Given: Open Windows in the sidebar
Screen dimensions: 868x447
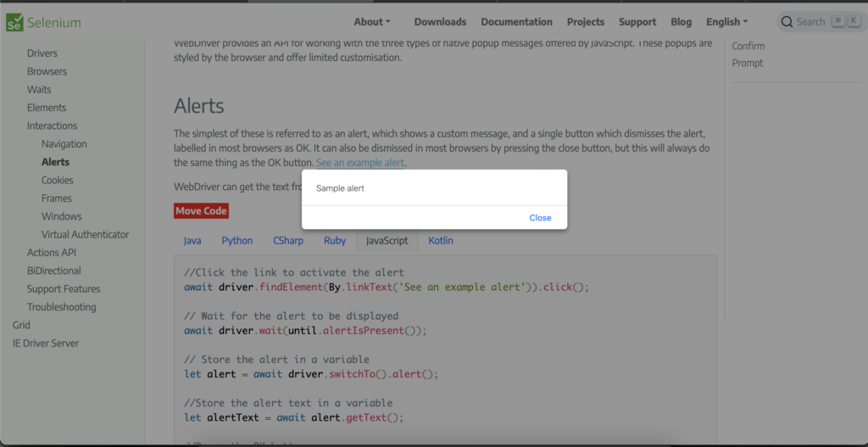Looking at the screenshot, I should pyautogui.click(x=61, y=216).
